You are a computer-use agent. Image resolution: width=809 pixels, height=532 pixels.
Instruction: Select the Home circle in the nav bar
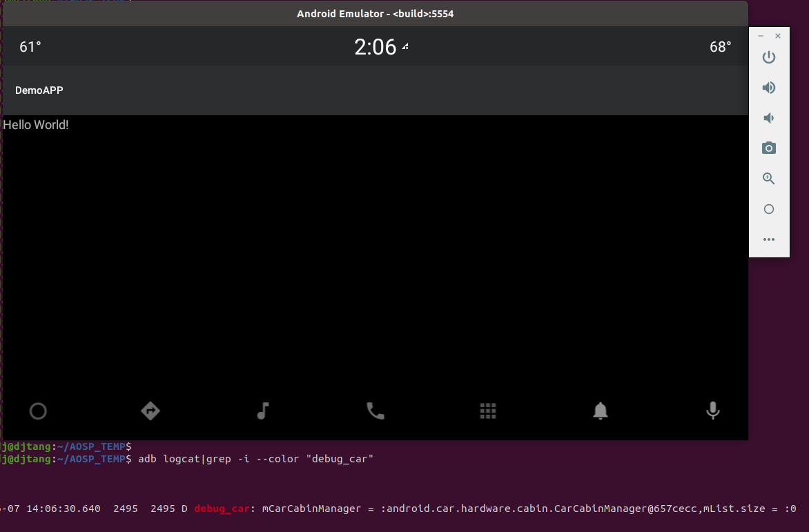click(38, 411)
